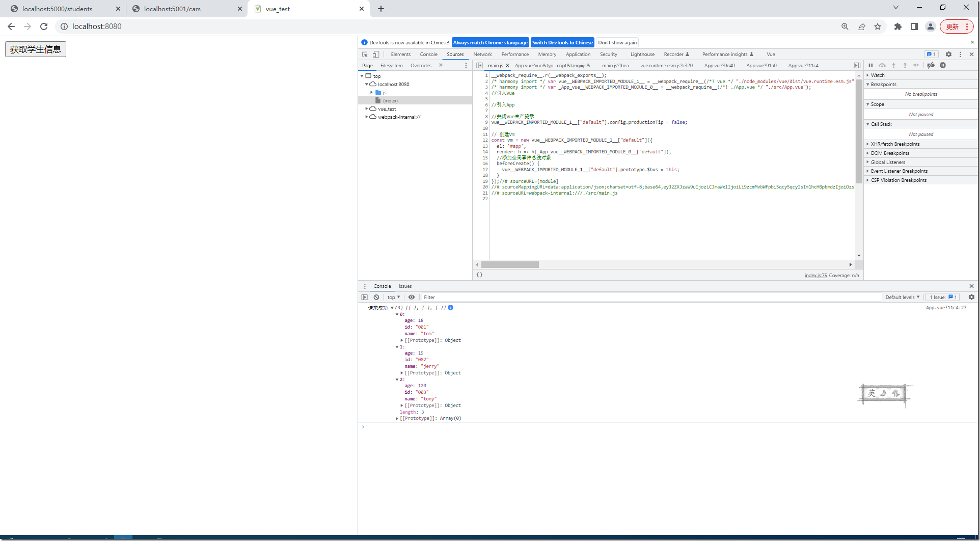Image resolution: width=980 pixels, height=541 pixels.
Task: Show the console sidebar
Action: click(x=364, y=297)
